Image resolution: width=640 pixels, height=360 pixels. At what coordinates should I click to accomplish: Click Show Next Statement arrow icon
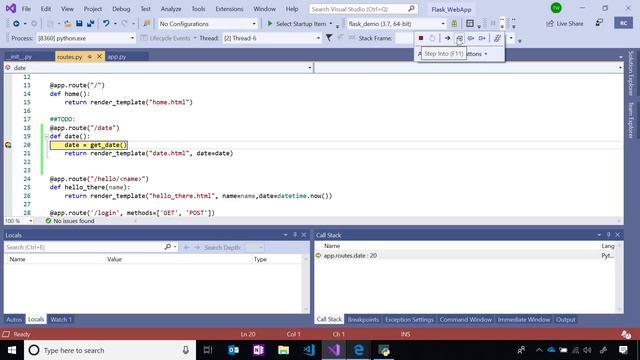point(447,38)
